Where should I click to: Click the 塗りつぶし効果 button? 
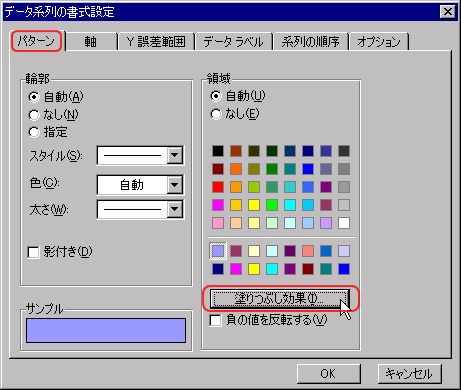tap(280, 298)
